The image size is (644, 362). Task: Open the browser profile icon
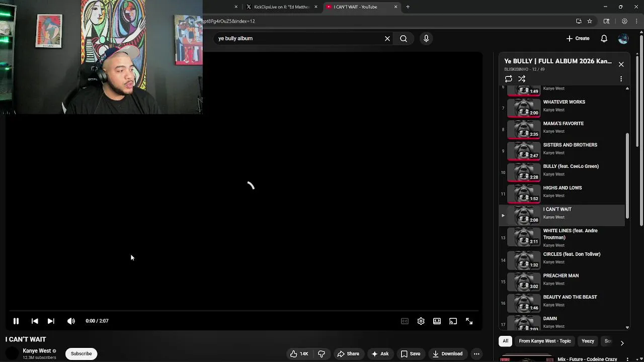624,21
